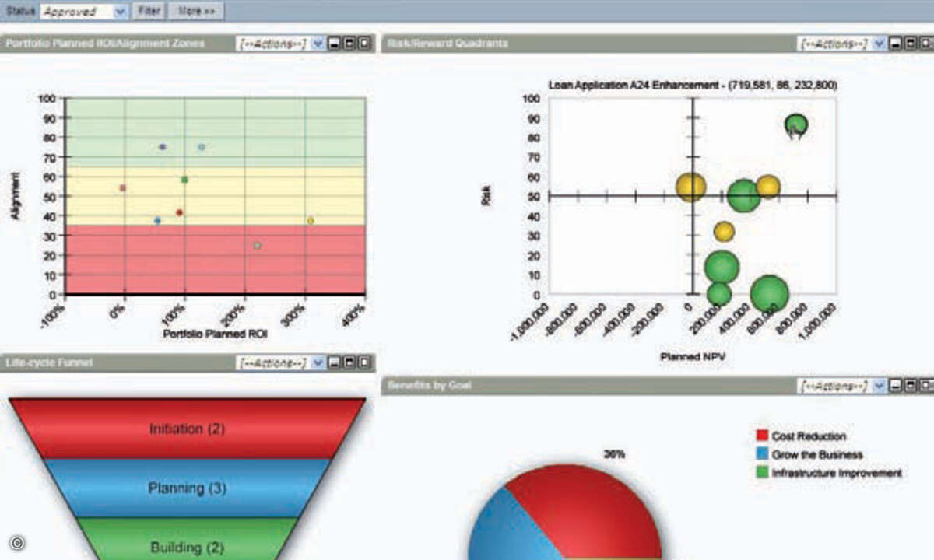934x560 pixels.
Task: Select the yellow bubble at zero Planned NPV
Action: [690, 187]
